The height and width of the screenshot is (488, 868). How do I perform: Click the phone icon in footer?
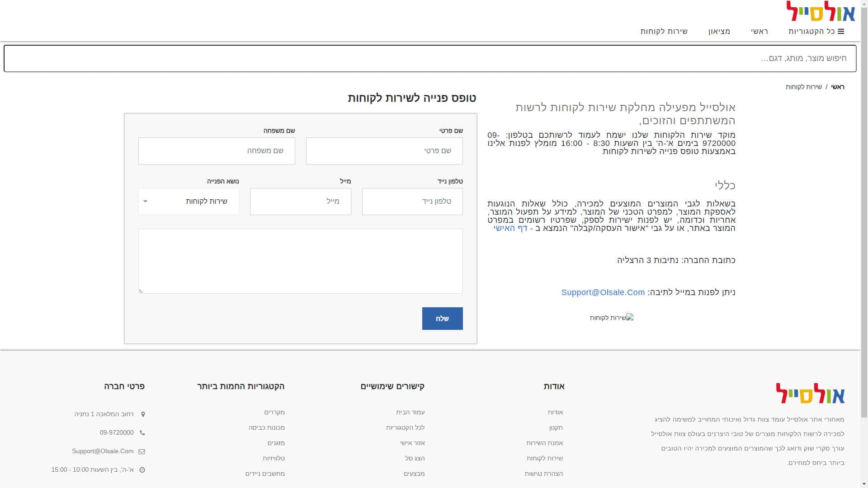point(142,433)
